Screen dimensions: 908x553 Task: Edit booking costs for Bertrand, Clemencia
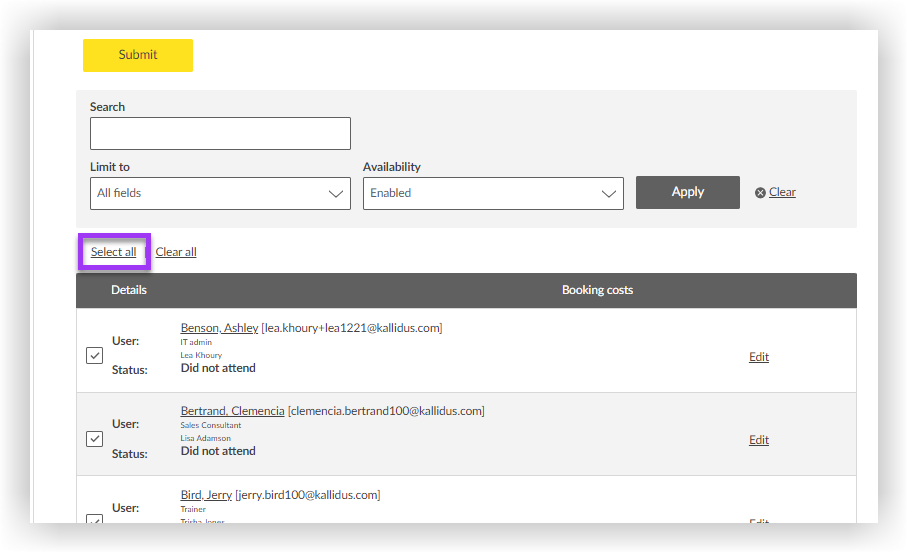click(759, 440)
